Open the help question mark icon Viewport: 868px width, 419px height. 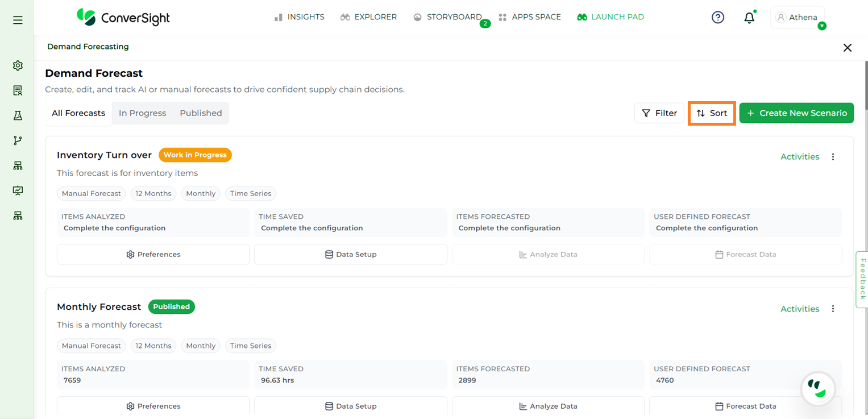pos(718,18)
